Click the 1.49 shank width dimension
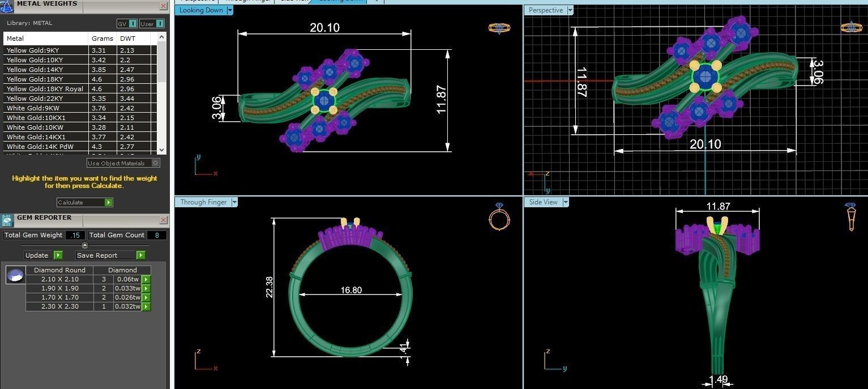Viewport: 868px width, 389px height. pos(718,379)
